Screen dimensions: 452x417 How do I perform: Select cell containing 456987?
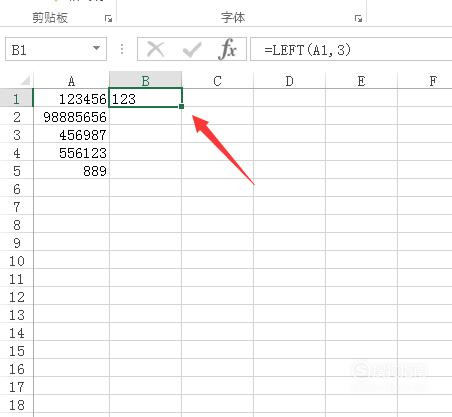71,134
